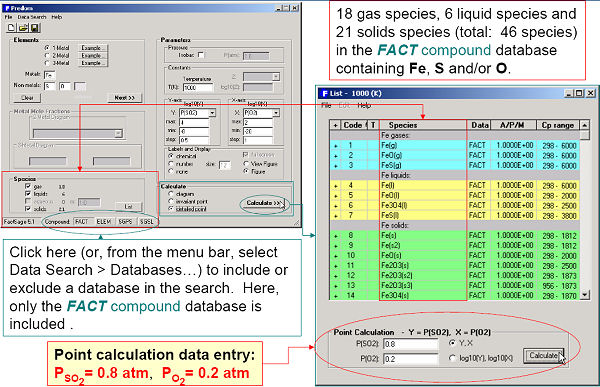Toggle the gas species checkbox

tap(28, 186)
